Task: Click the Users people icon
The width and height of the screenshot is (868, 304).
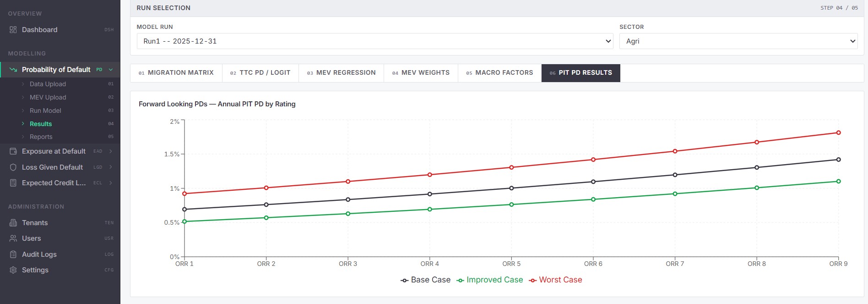Action: click(13, 238)
